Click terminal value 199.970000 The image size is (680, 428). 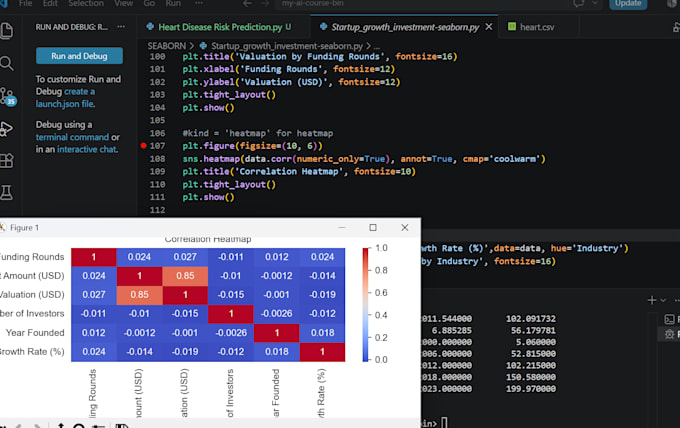coord(531,389)
